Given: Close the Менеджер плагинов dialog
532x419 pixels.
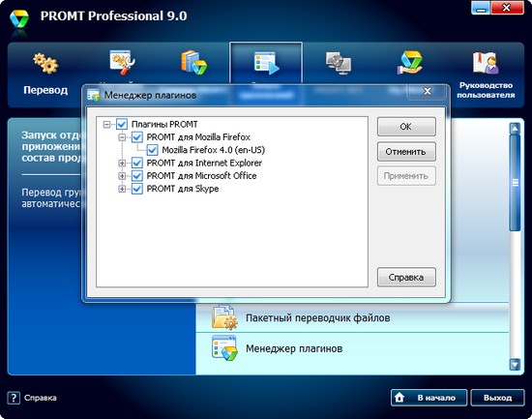Looking at the screenshot, I should pos(428,91).
